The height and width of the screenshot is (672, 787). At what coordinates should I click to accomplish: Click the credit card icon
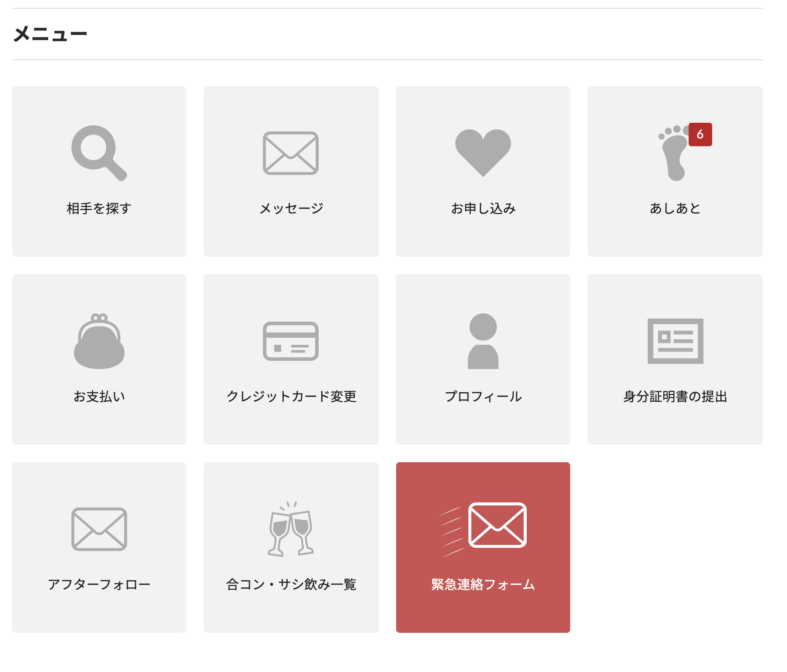point(291,341)
